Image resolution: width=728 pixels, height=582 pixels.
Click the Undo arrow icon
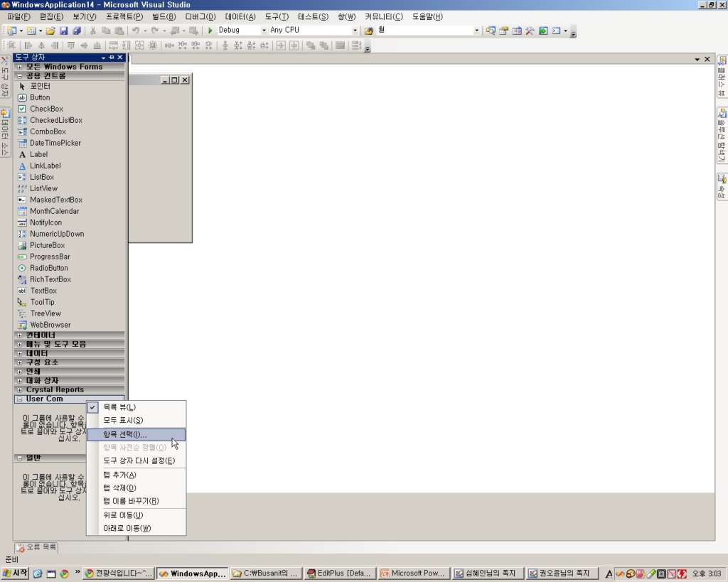click(x=136, y=31)
